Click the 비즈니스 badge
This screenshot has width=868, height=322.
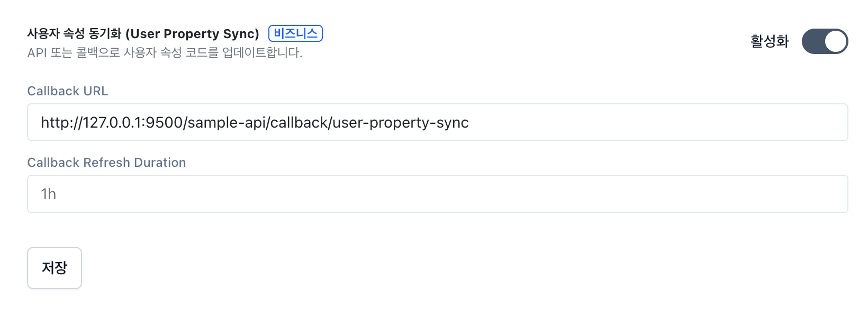(295, 33)
